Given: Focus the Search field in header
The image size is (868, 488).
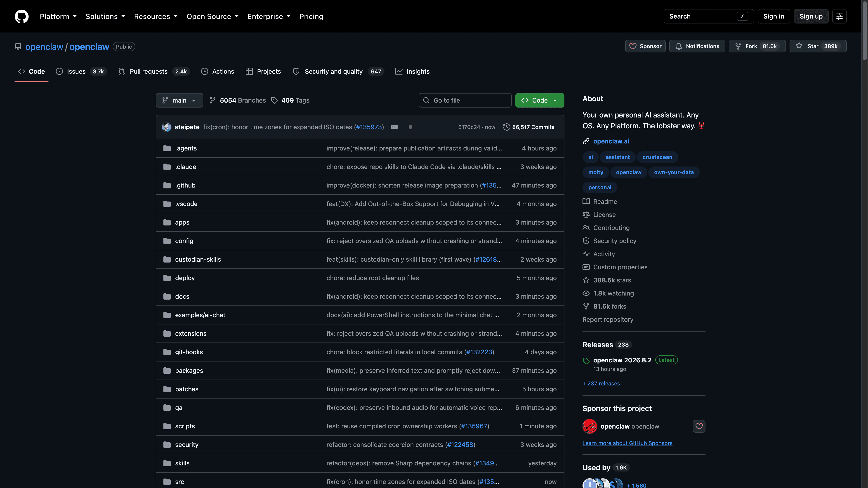Looking at the screenshot, I should point(709,16).
